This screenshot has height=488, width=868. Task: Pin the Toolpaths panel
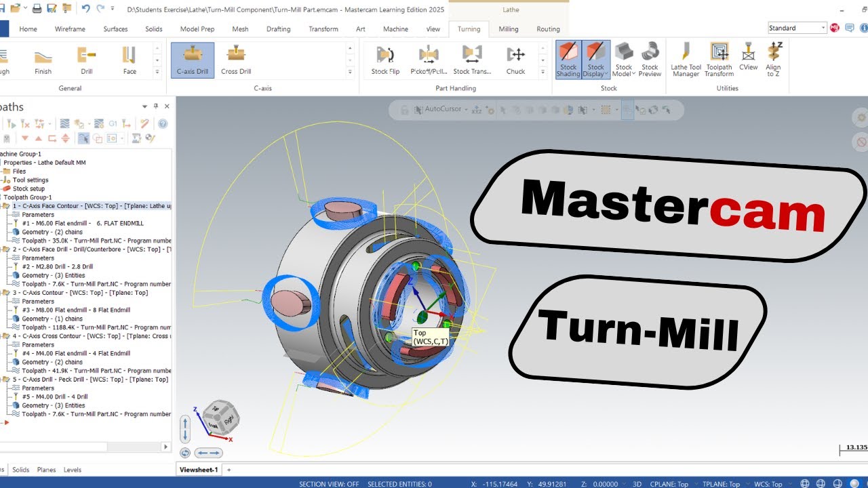[x=156, y=106]
